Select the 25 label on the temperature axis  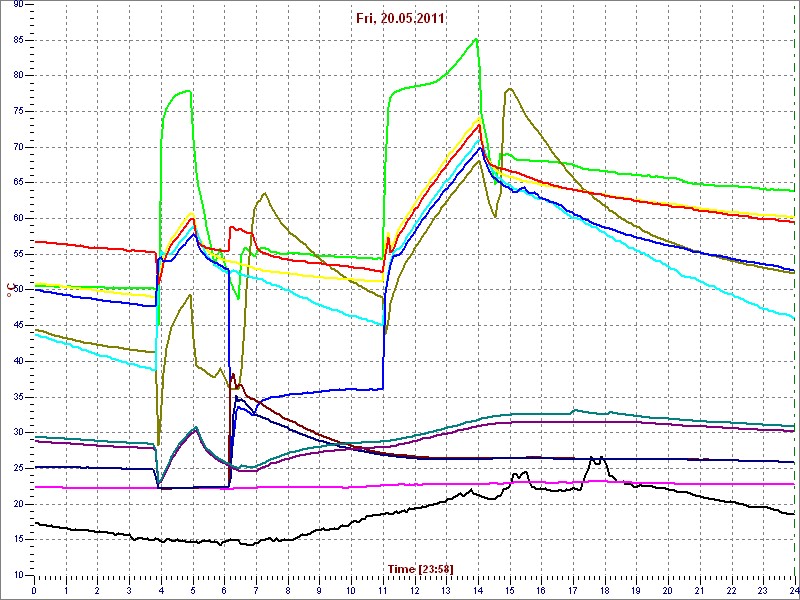pyautogui.click(x=17, y=468)
